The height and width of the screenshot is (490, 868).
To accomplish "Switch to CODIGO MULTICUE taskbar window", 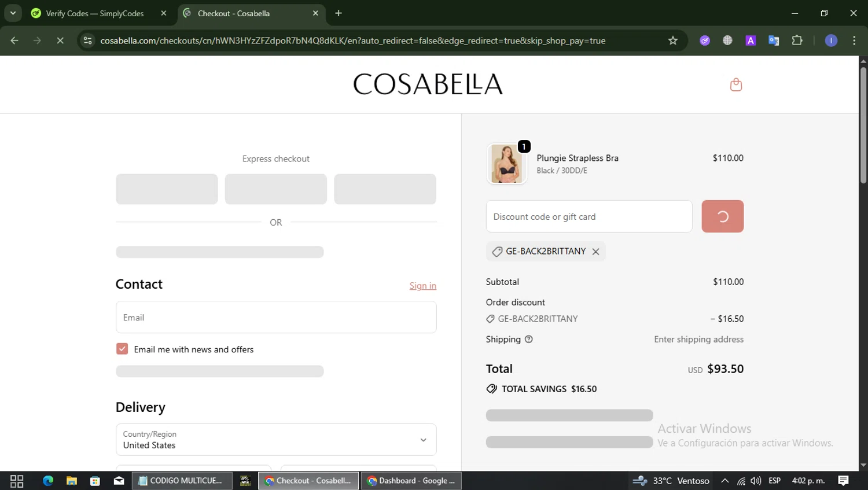I will pos(182,481).
